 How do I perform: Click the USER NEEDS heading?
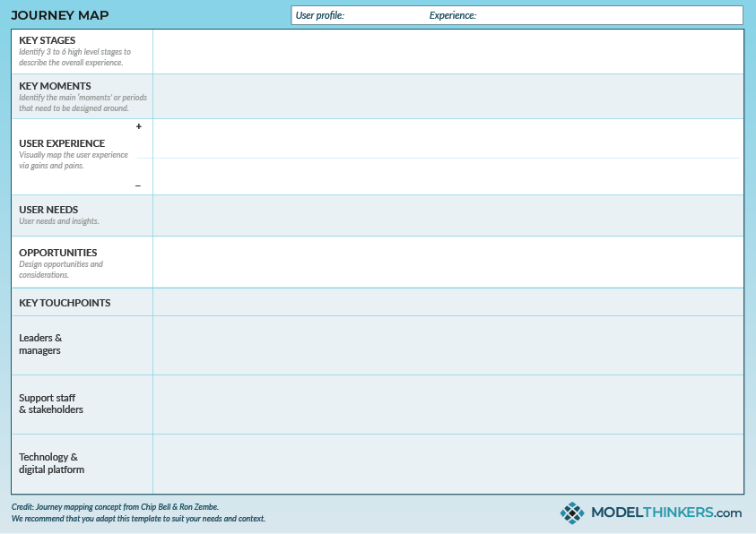click(x=48, y=210)
